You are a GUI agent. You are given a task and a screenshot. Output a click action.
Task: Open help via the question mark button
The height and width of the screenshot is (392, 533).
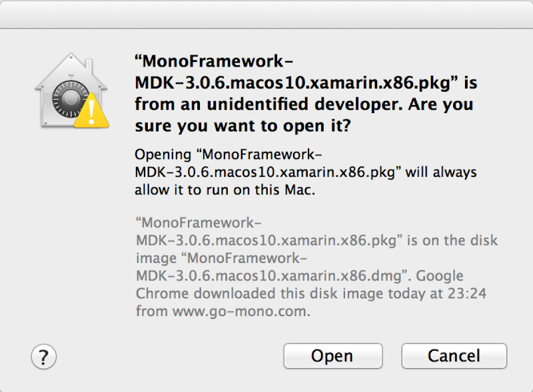pyautogui.click(x=43, y=357)
